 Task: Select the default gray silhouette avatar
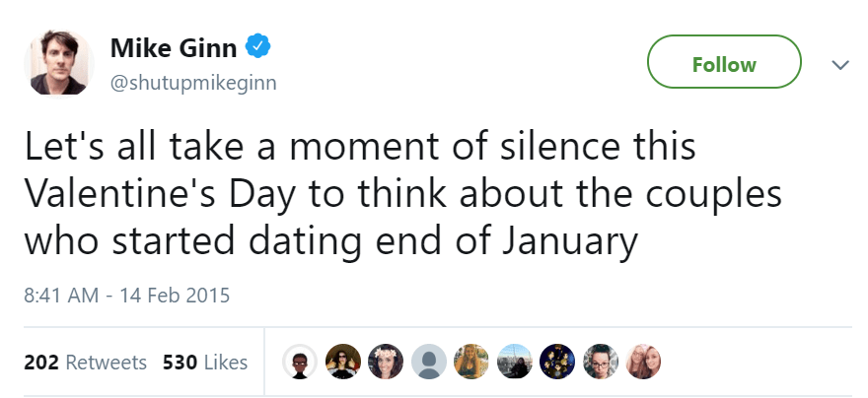point(427,363)
